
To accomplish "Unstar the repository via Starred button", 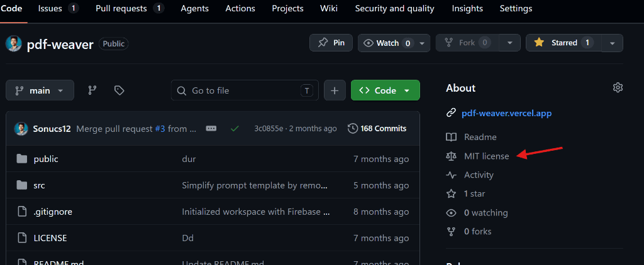I will (x=563, y=43).
